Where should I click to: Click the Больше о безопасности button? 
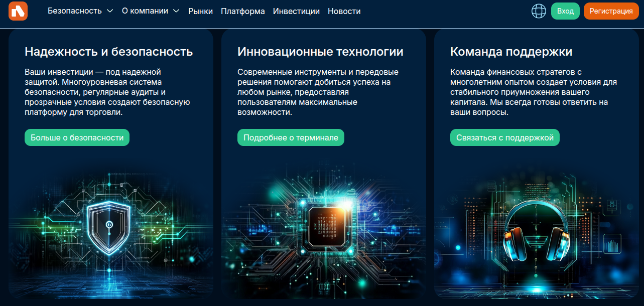click(77, 137)
